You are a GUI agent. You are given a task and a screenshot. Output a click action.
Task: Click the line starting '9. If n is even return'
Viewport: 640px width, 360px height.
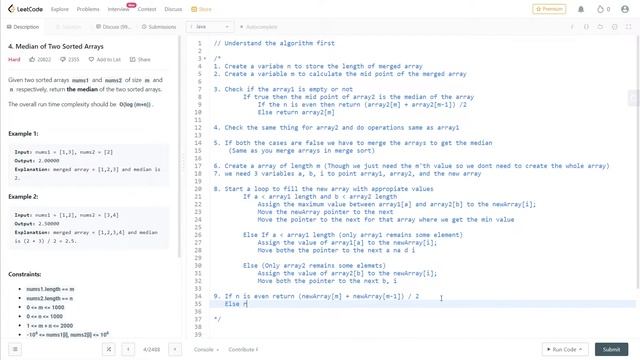tap(316, 296)
